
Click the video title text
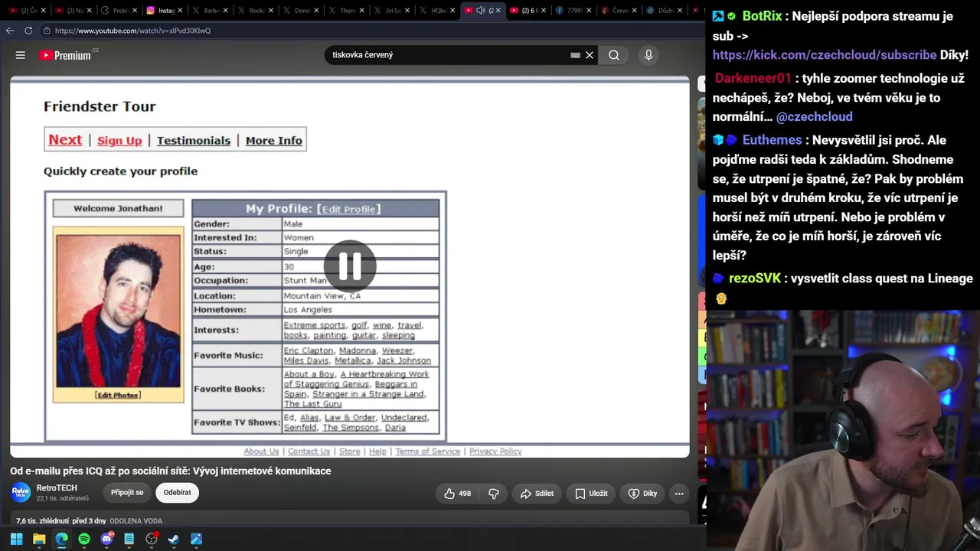tap(171, 471)
